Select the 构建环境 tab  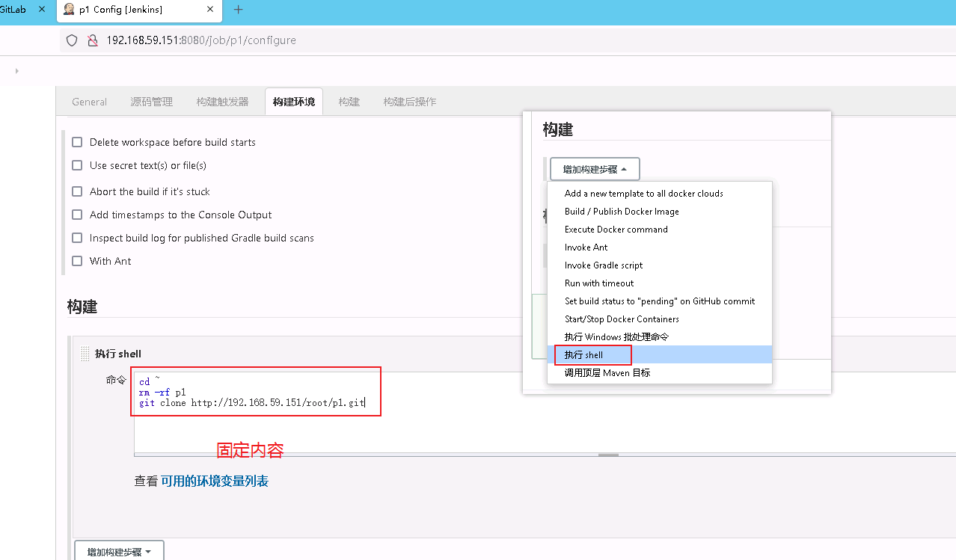[x=294, y=102]
